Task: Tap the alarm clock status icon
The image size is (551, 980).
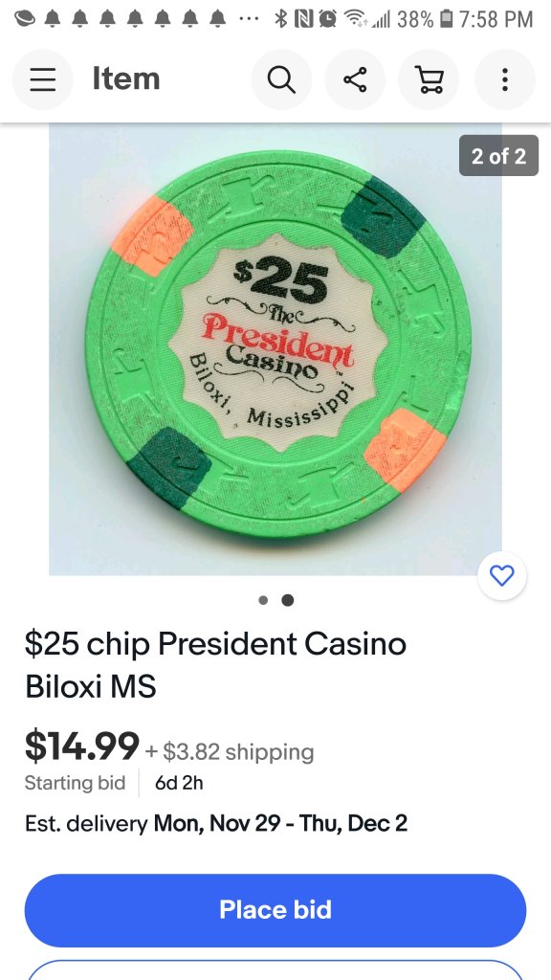Action: click(327, 19)
